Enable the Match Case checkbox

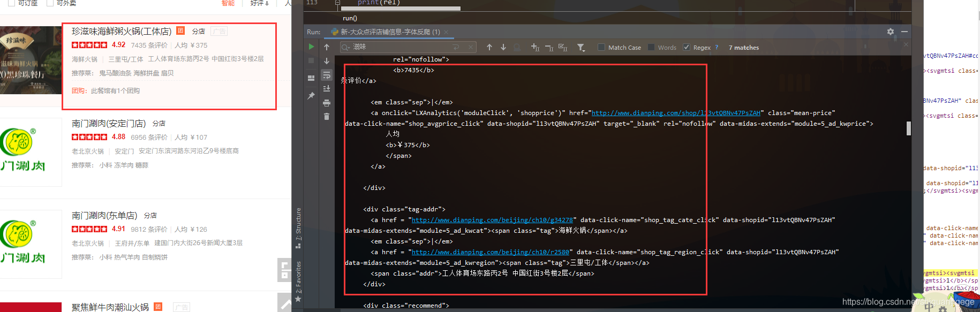click(601, 47)
